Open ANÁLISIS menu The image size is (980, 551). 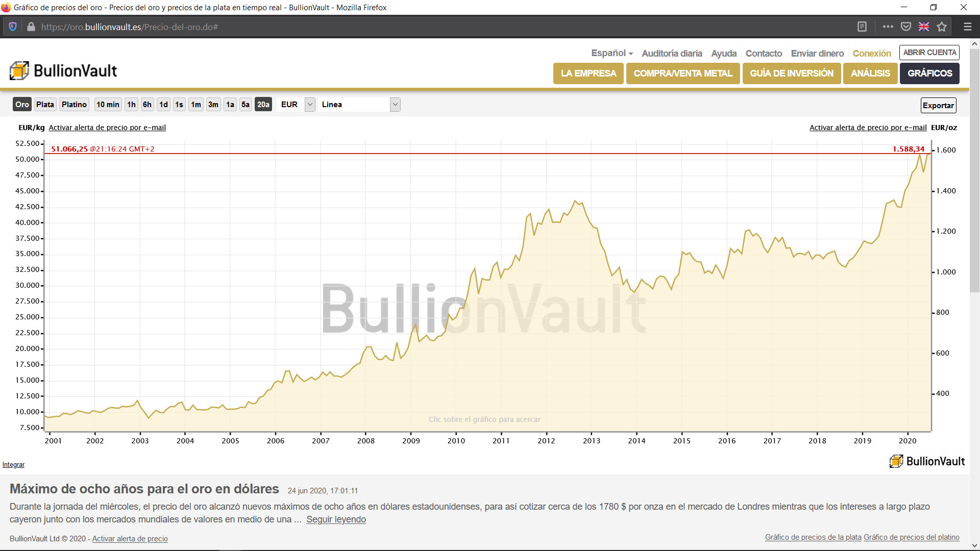point(870,73)
